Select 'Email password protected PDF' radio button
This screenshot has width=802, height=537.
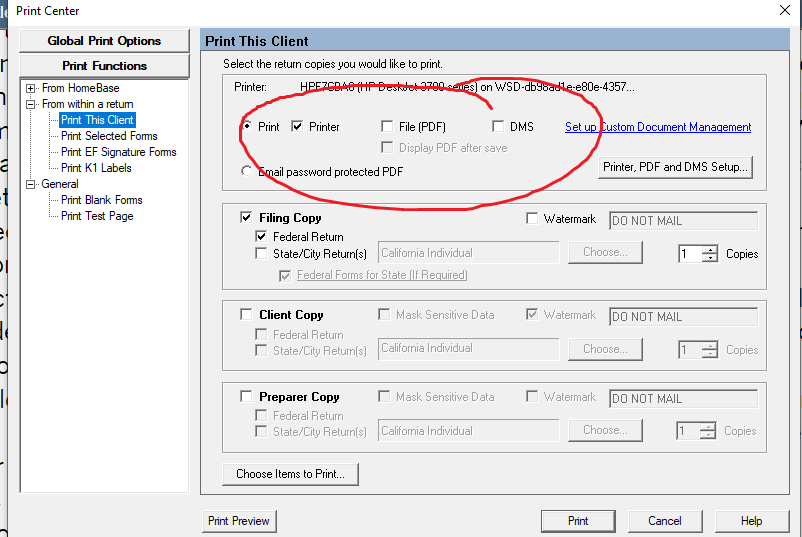tap(247, 171)
